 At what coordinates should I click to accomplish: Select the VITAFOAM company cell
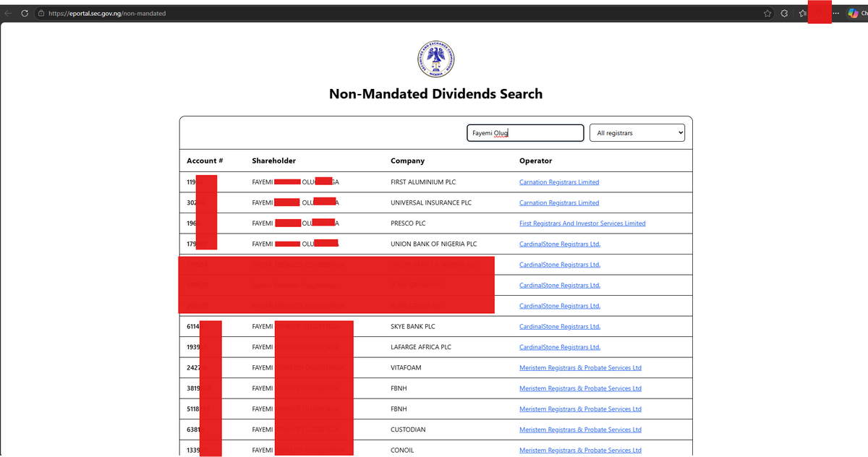tap(406, 368)
